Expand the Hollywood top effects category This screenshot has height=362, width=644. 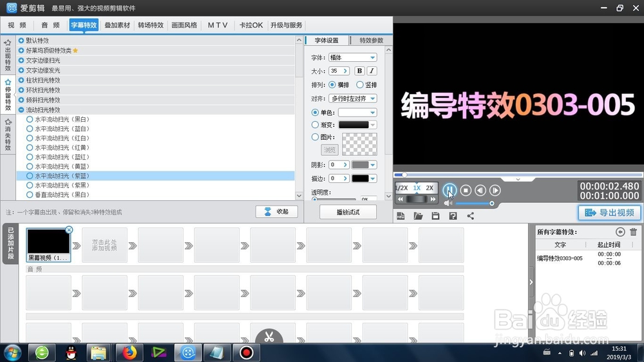pos(21,50)
